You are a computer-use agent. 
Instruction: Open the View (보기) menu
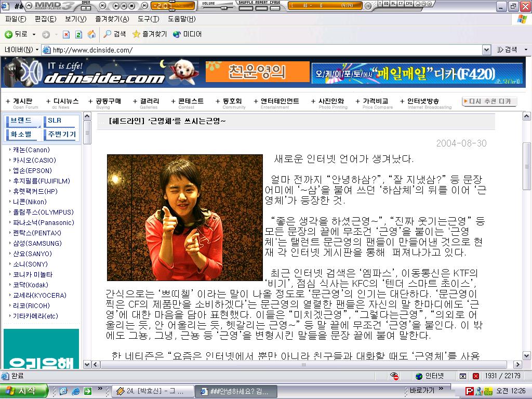(75, 19)
